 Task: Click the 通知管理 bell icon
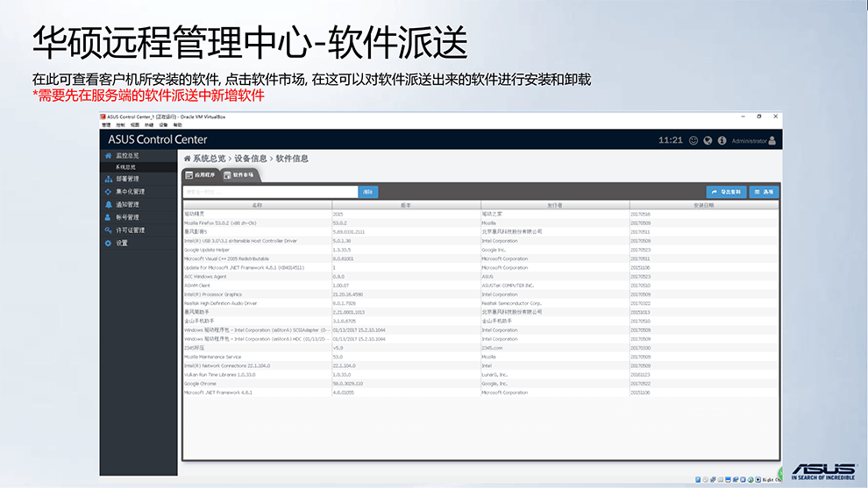click(108, 204)
